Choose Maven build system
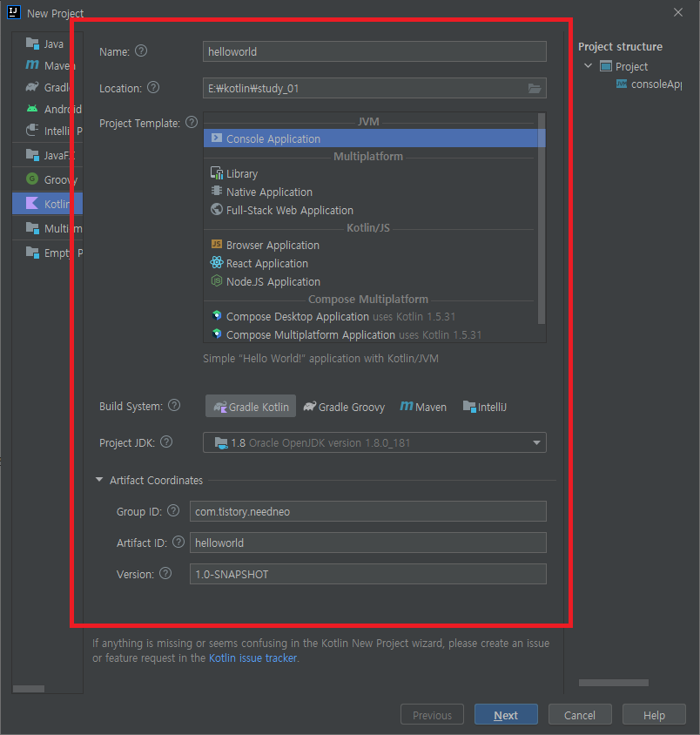Viewport: 700px width, 735px height. tap(423, 407)
